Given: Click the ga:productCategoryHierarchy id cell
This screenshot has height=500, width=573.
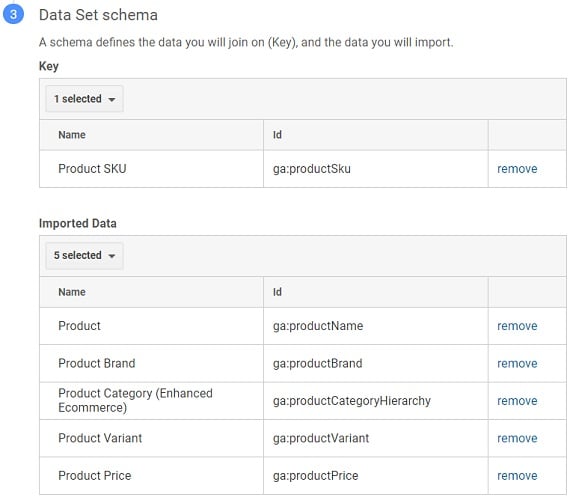Looking at the screenshot, I should pyautogui.click(x=376, y=401).
